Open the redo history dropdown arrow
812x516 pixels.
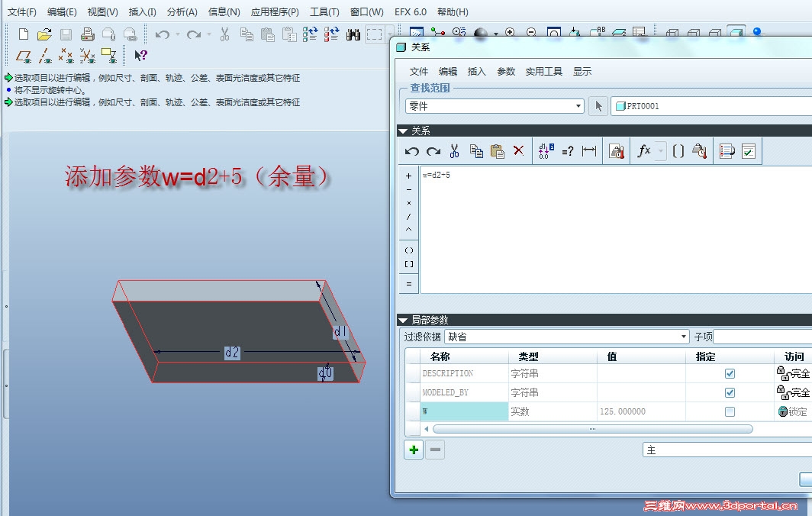pos(209,34)
